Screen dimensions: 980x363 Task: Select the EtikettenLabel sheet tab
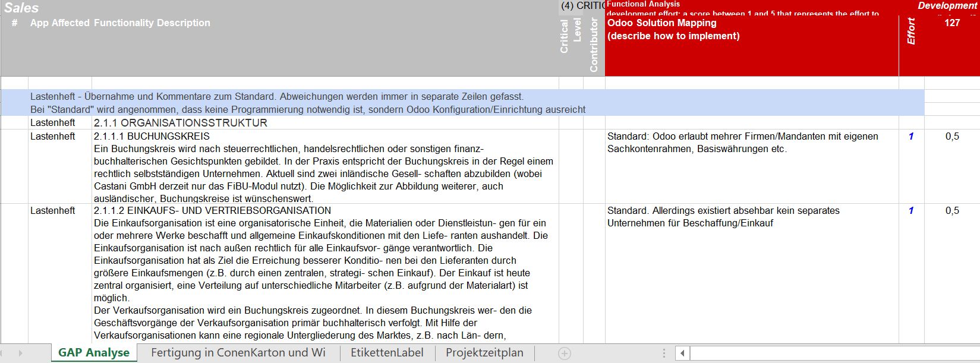coord(387,353)
